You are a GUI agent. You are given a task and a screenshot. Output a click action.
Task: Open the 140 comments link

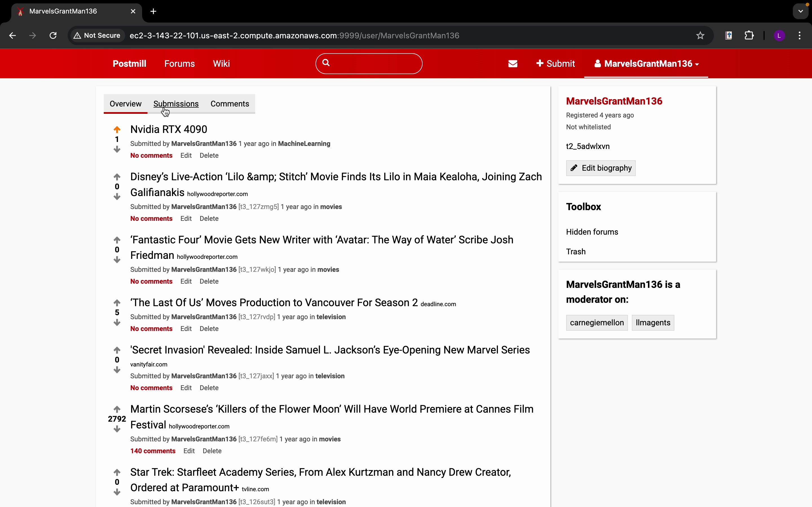(153, 451)
